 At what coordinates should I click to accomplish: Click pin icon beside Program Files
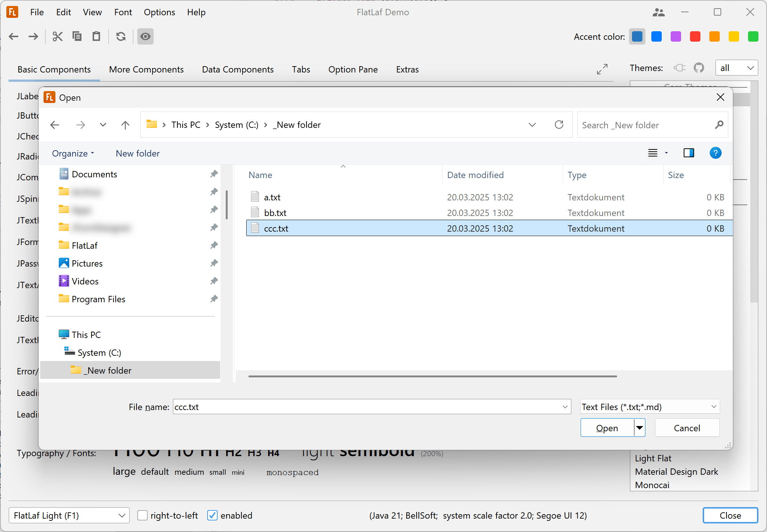(214, 299)
